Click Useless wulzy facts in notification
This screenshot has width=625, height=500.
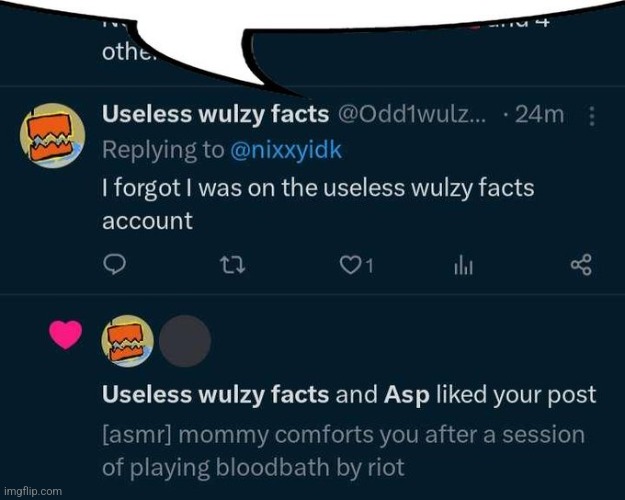click(x=215, y=394)
